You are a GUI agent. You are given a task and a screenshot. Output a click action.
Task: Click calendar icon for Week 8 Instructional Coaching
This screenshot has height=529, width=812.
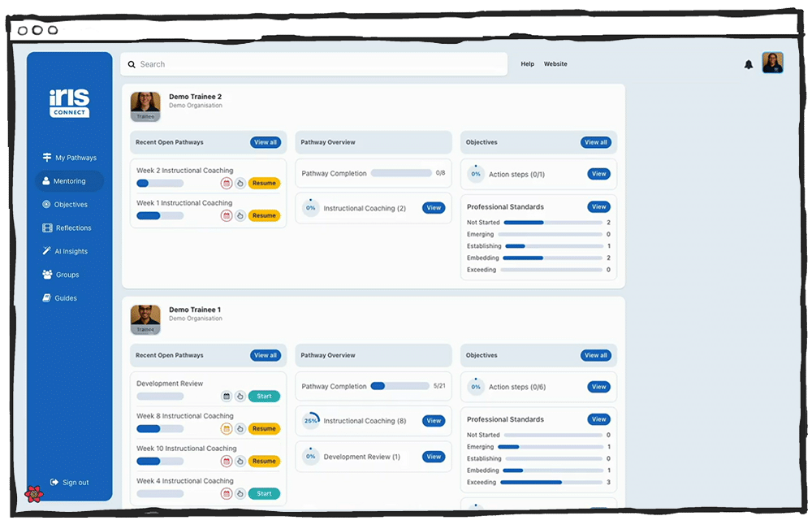pos(227,428)
